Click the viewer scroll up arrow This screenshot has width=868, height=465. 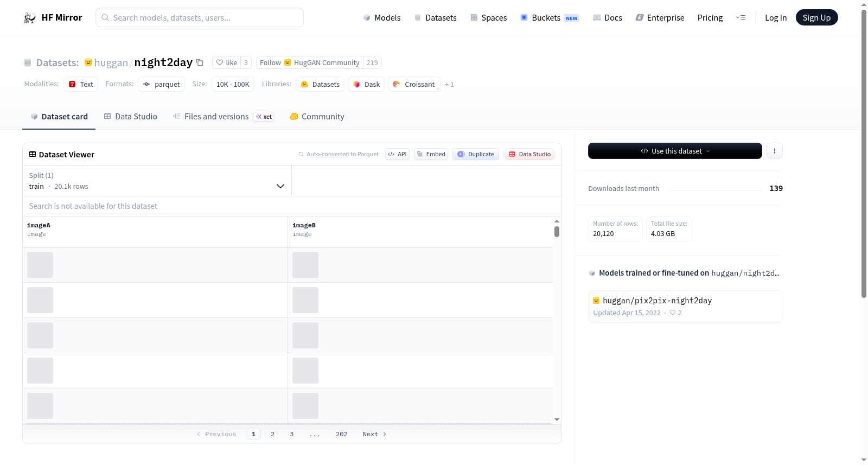click(557, 221)
